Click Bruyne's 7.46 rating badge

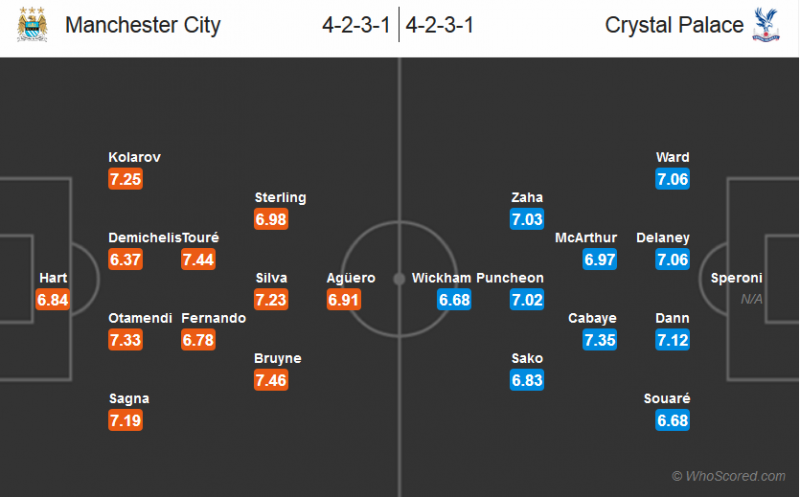[x=271, y=380]
